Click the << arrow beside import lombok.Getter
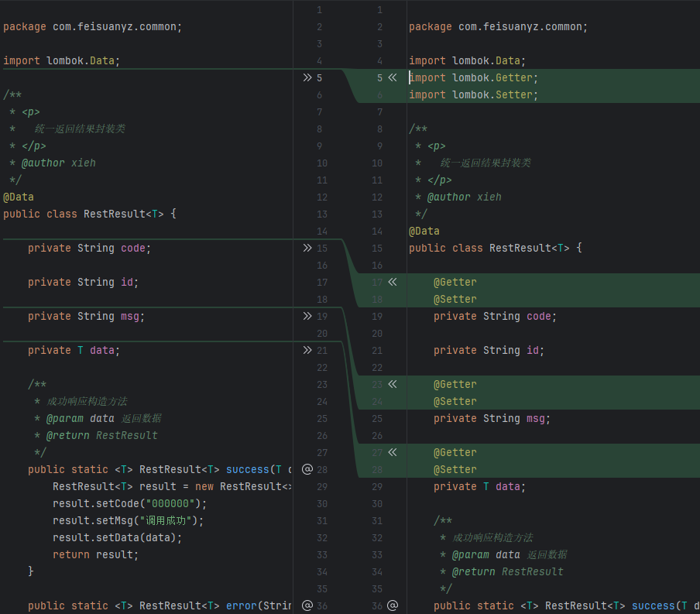This screenshot has width=700, height=614. tap(392, 77)
